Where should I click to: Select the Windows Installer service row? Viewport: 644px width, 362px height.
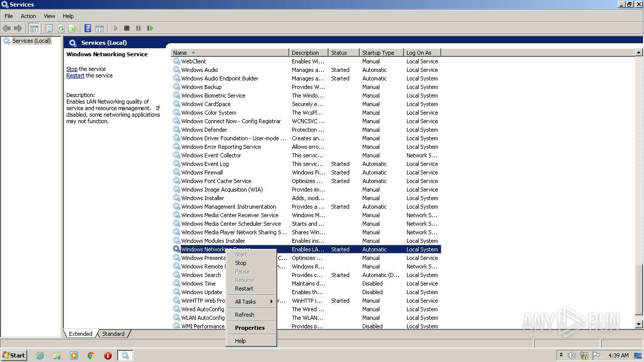tap(306, 198)
